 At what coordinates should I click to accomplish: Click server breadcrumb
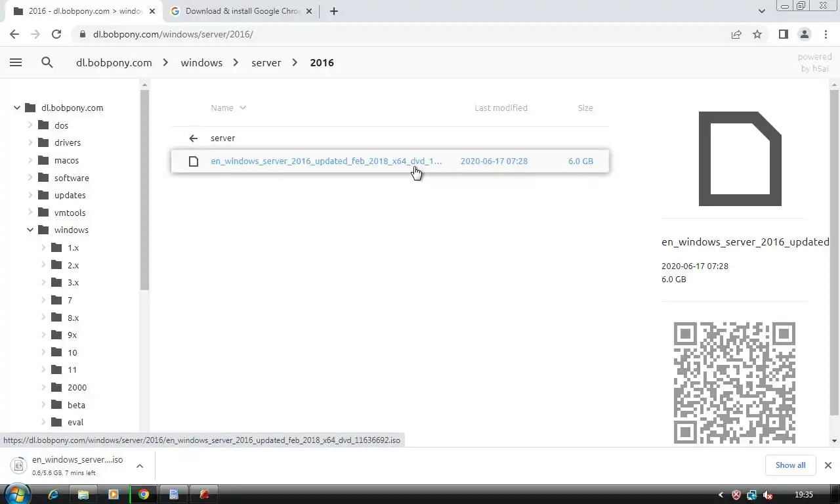point(266,62)
